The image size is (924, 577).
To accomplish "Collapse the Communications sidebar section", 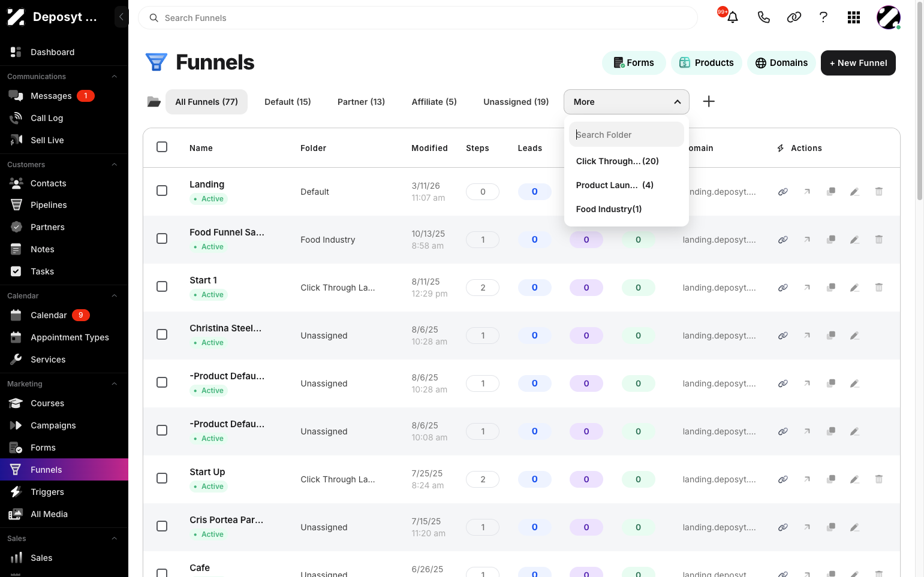I will (114, 76).
